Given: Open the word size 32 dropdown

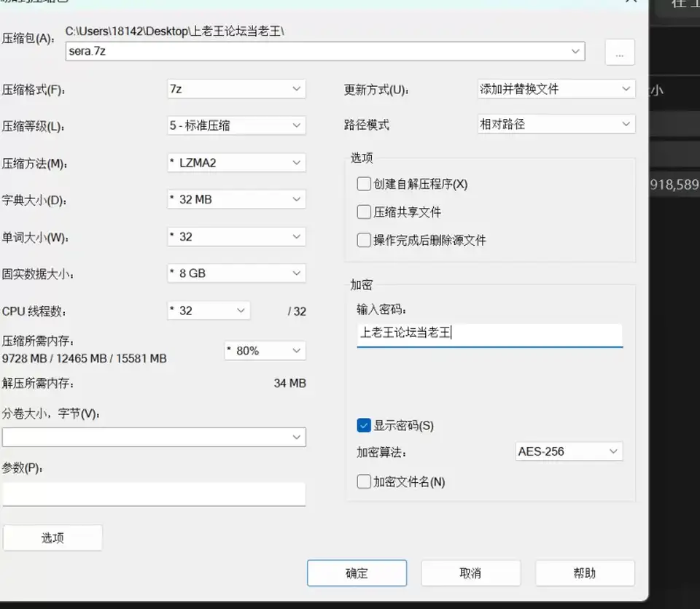Looking at the screenshot, I should (236, 236).
